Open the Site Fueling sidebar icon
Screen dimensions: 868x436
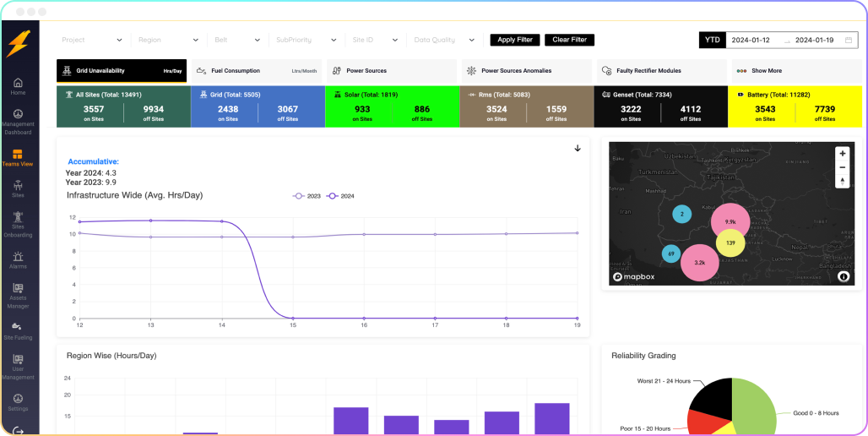18,330
